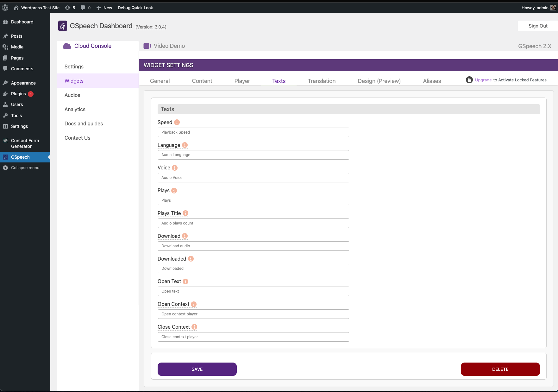Open Wordpress Test Site link
The image size is (558, 392).
(40, 8)
